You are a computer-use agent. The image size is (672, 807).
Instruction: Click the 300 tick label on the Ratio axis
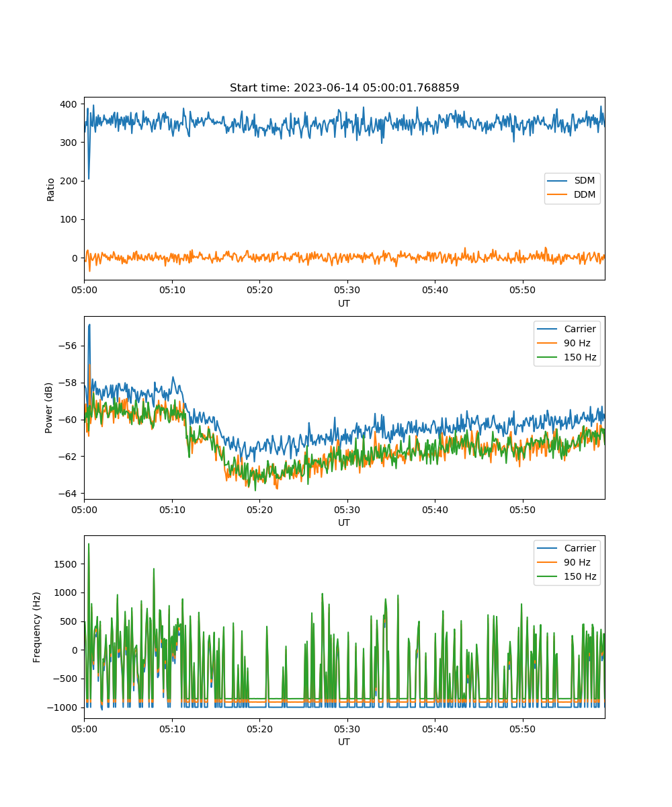click(x=70, y=143)
